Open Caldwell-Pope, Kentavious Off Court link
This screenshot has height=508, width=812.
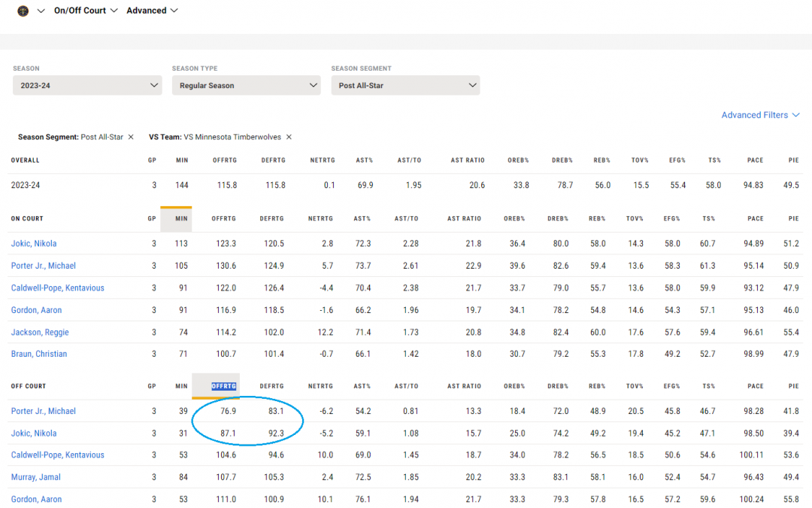pos(57,455)
